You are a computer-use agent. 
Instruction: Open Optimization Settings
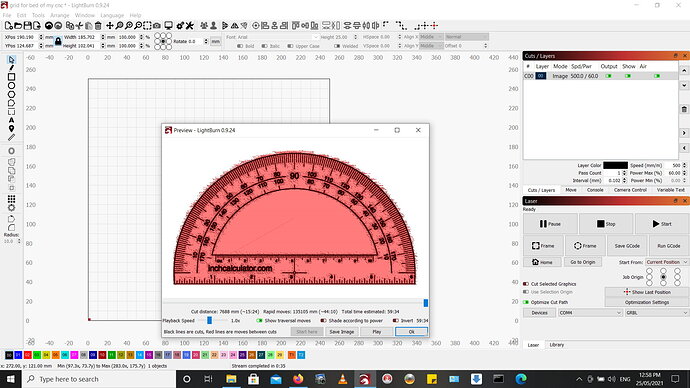coord(646,302)
